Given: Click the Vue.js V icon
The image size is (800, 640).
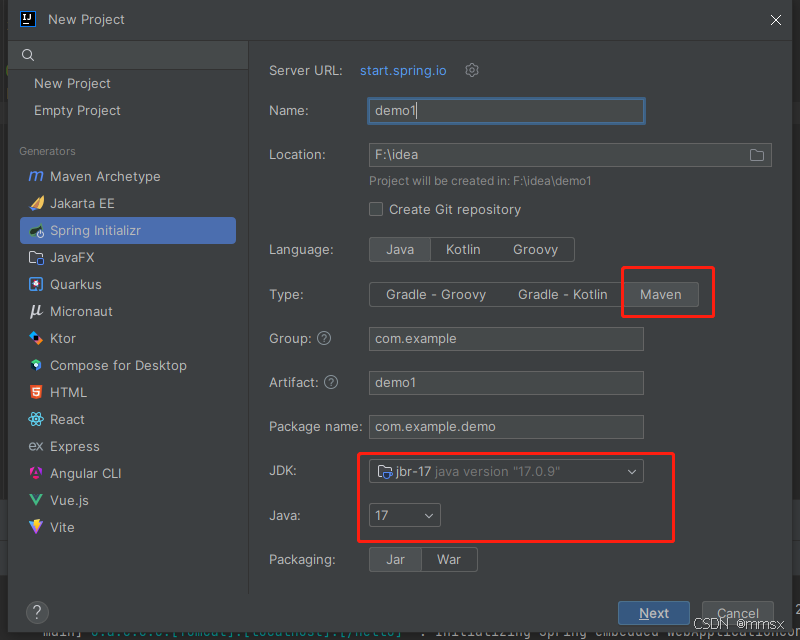Looking at the screenshot, I should pyautogui.click(x=36, y=500).
